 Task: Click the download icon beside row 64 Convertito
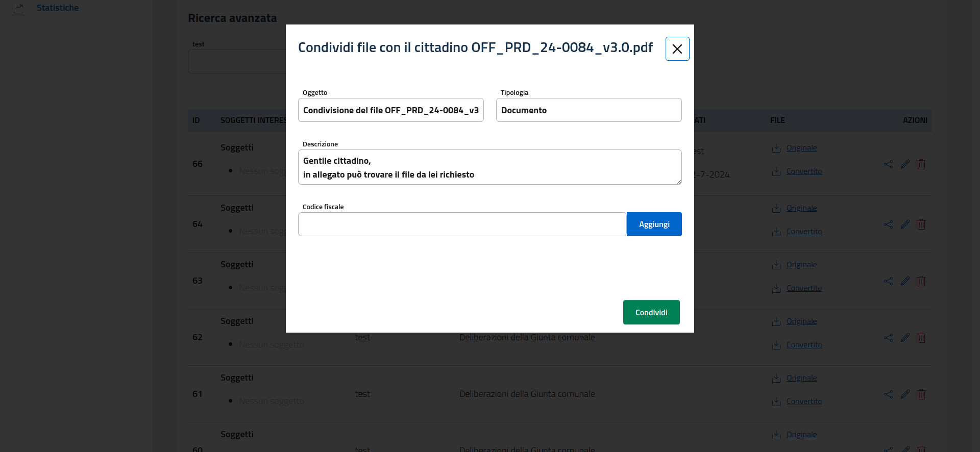point(776,232)
